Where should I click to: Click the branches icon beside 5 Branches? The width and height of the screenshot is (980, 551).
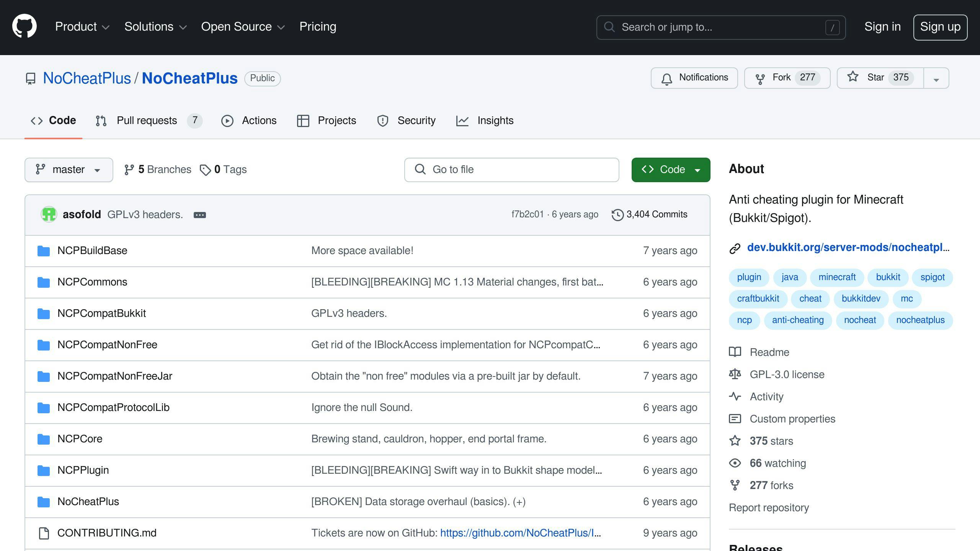pyautogui.click(x=129, y=170)
